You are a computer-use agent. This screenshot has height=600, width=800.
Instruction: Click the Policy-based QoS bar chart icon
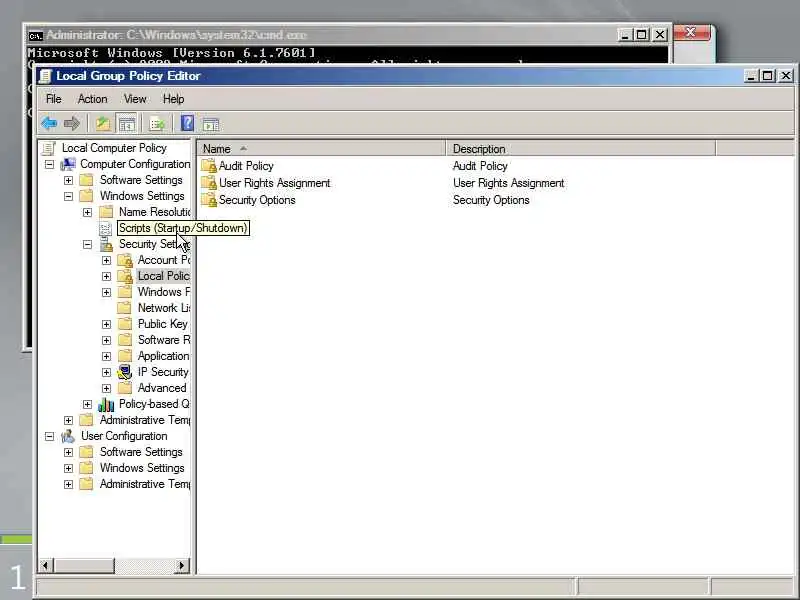106,405
